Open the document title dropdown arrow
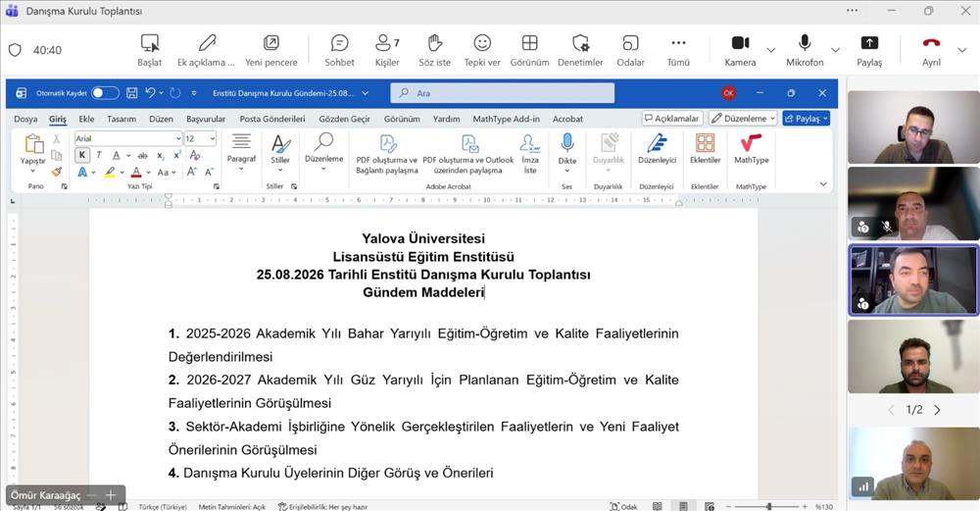Image resolution: width=980 pixels, height=511 pixels. 365,93
